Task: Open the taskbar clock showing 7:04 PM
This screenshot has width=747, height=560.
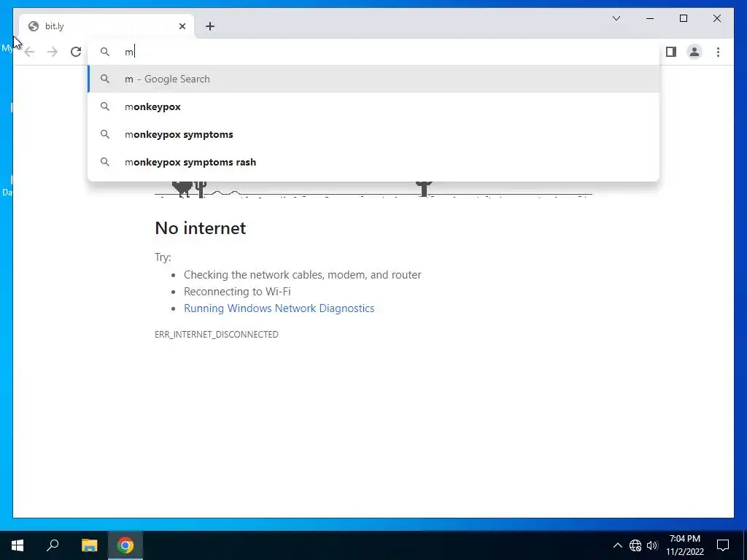Action: (x=684, y=545)
